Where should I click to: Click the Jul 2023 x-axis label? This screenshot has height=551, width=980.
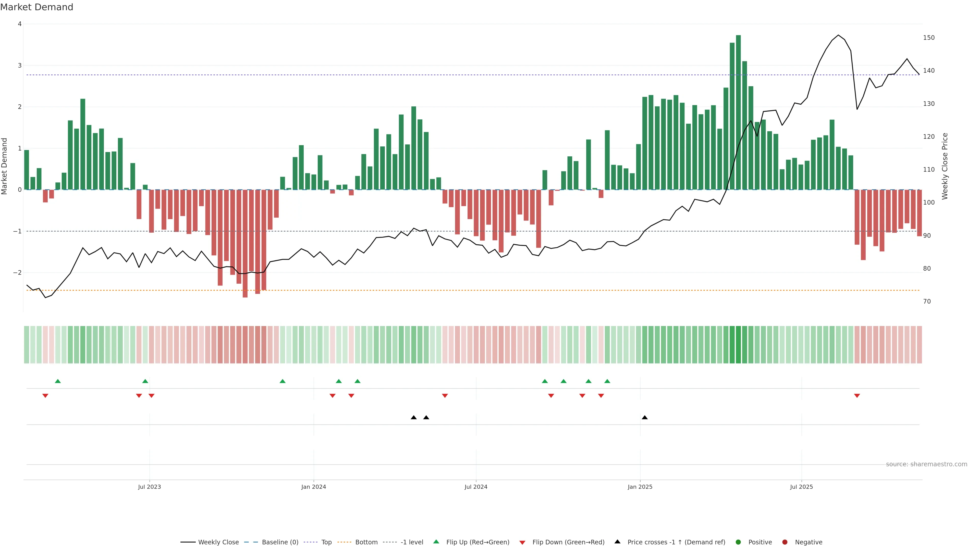click(149, 487)
